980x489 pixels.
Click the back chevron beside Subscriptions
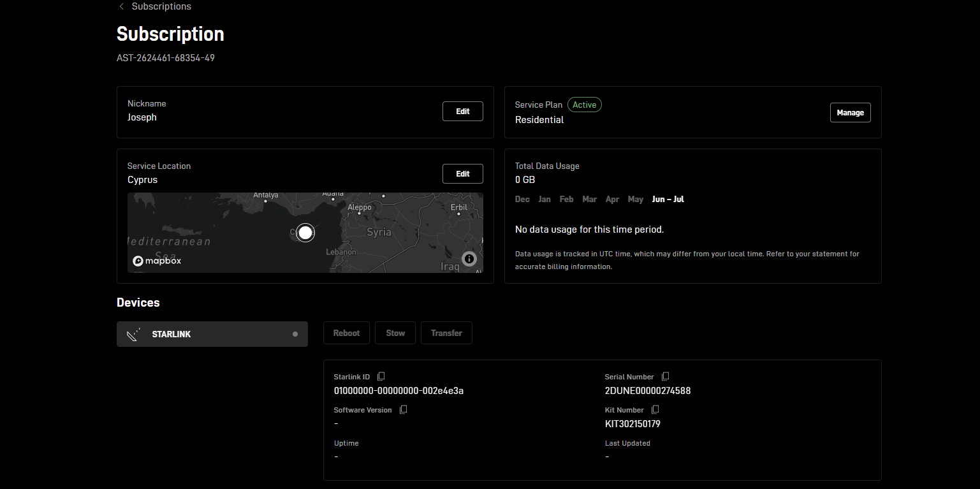point(121,6)
